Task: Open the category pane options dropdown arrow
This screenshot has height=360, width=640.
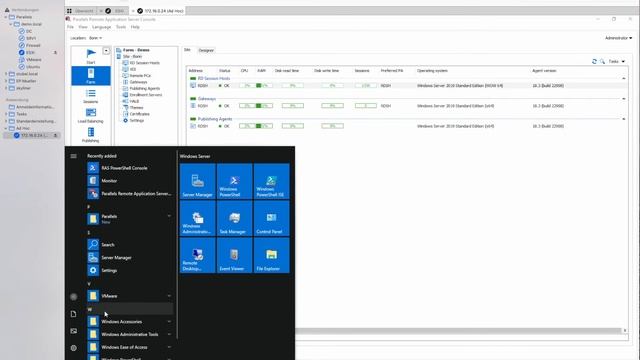Action: (106, 51)
